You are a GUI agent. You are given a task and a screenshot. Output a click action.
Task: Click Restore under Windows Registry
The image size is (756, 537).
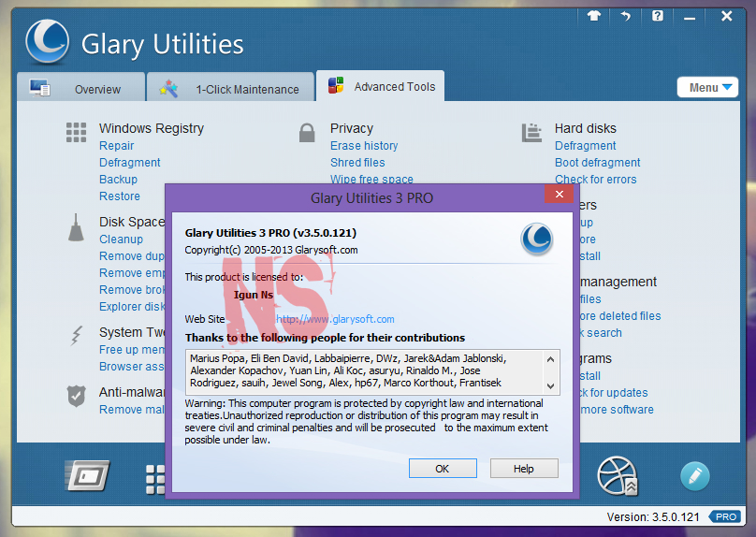[120, 196]
